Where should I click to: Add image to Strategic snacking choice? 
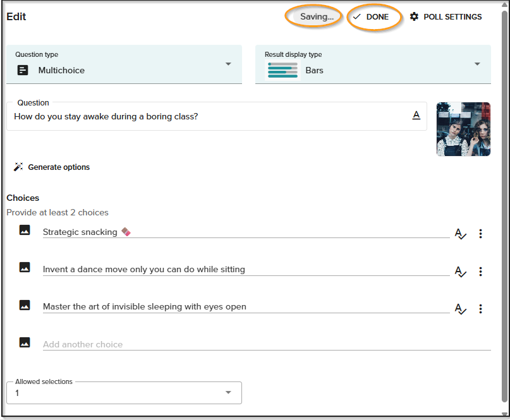(25, 230)
